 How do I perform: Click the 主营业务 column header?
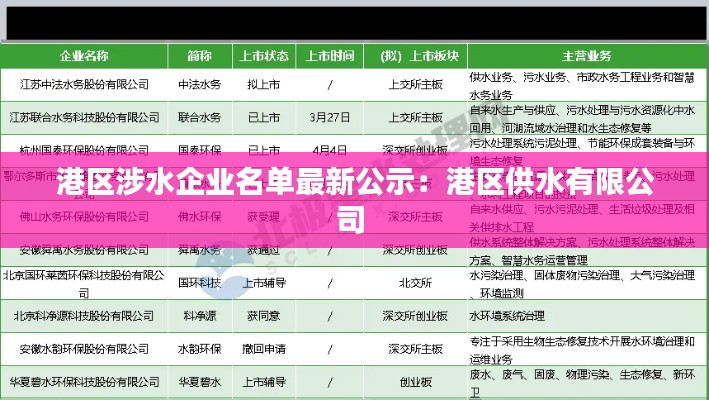click(x=587, y=56)
